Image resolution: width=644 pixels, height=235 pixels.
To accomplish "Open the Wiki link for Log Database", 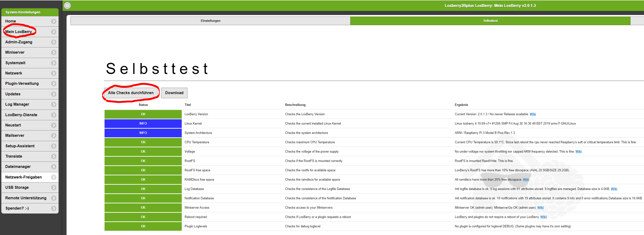I will click(614, 189).
